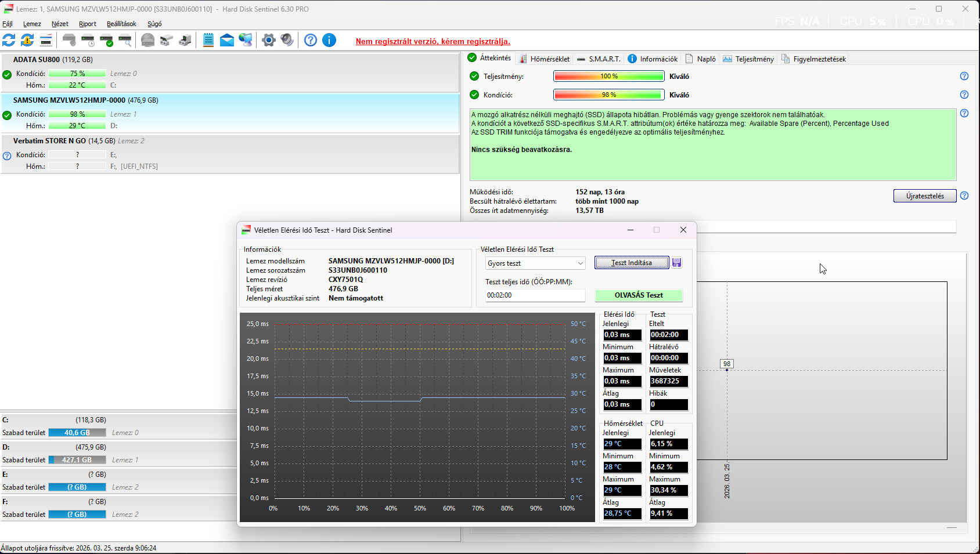Click the Teljesítmény 100 % progress bar
This screenshot has height=554, width=980.
coord(608,77)
